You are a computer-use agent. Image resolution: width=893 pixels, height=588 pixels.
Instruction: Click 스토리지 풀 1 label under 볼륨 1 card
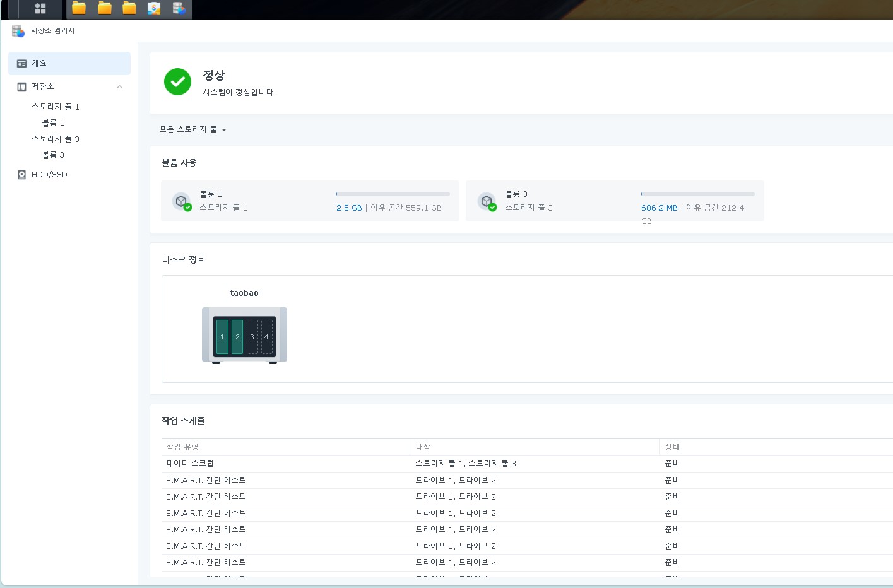[223, 208]
